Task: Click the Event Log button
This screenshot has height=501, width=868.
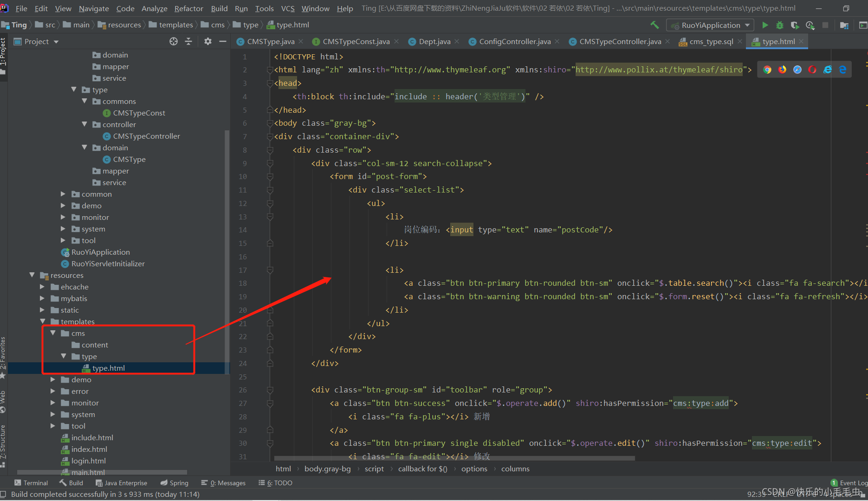Action: 849,483
